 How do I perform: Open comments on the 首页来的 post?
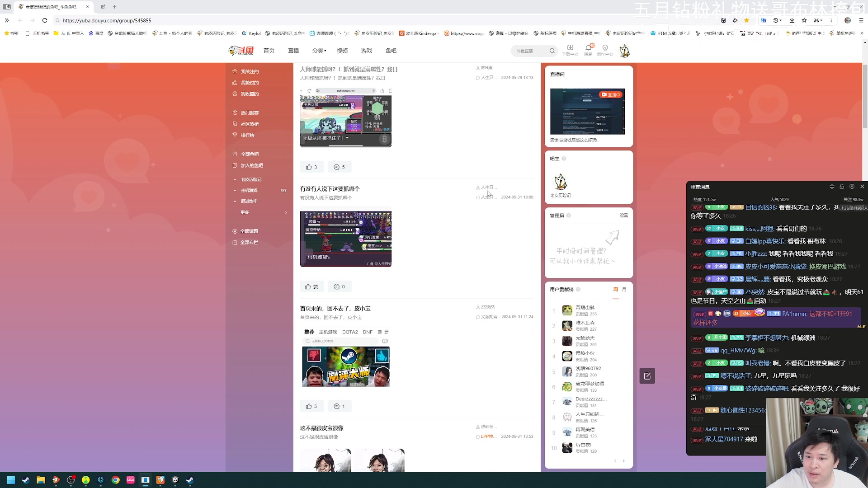pyautogui.click(x=339, y=406)
